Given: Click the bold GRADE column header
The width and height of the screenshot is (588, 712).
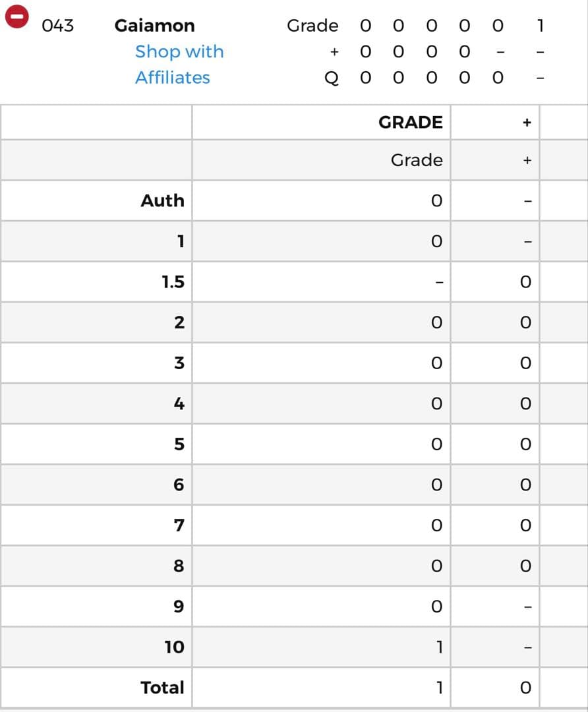Looking at the screenshot, I should (410, 122).
